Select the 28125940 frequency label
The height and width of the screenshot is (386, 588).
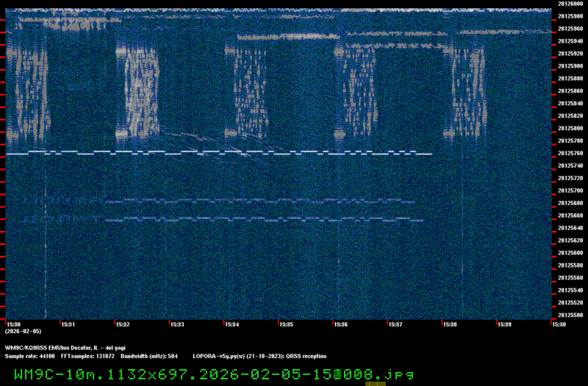tap(570, 41)
